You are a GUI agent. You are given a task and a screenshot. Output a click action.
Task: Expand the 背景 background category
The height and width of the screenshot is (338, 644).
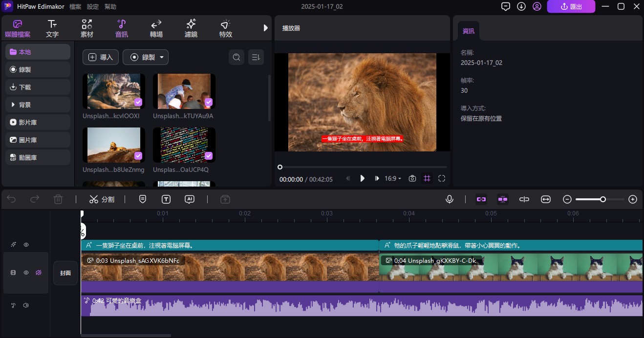38,105
